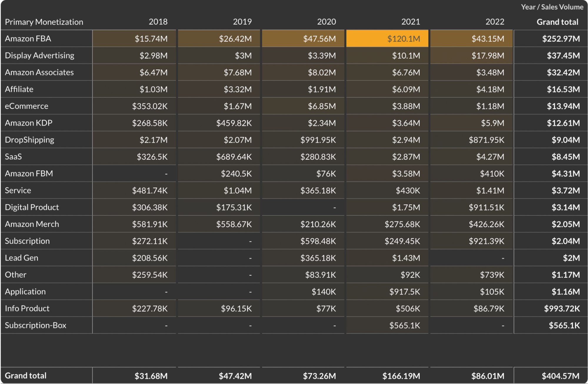588x384 pixels.
Task: Click Display Advertising row label
Action: click(x=39, y=56)
